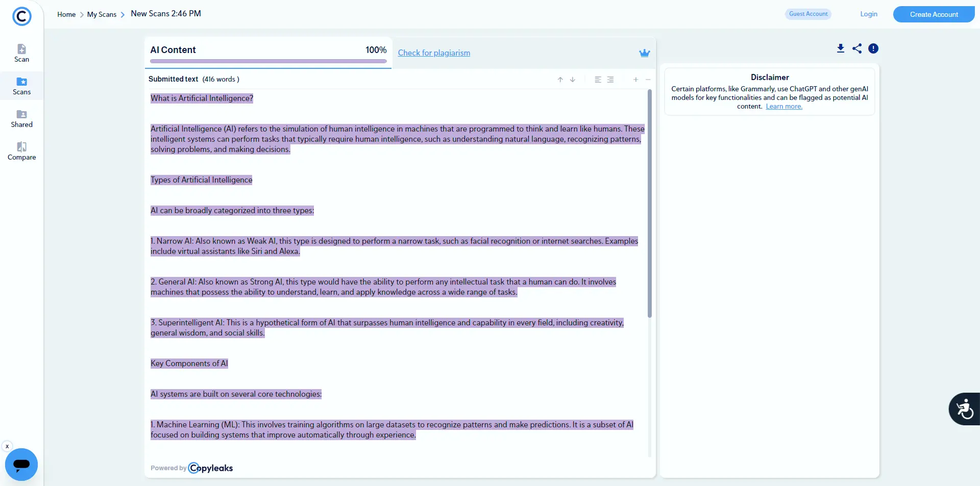Open the Scan page from the sidebar

21,53
